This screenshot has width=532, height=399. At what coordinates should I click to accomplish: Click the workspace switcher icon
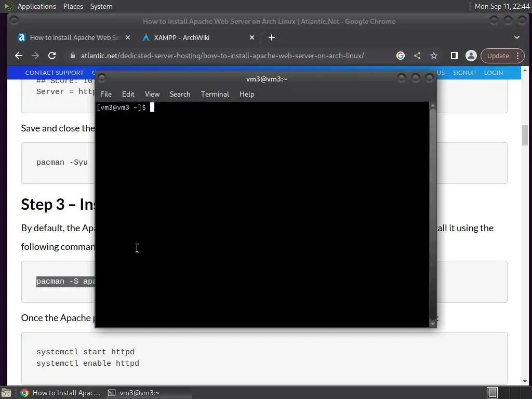coord(493,393)
